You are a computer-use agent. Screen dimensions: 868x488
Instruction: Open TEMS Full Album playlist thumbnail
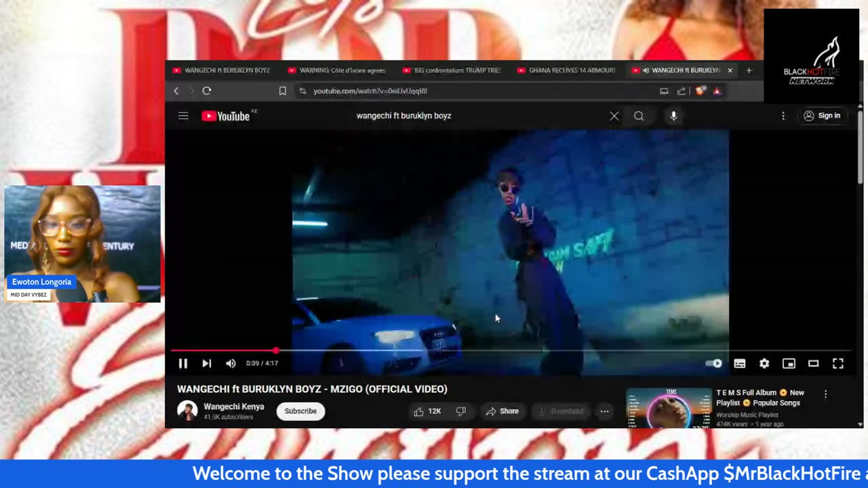click(x=669, y=408)
